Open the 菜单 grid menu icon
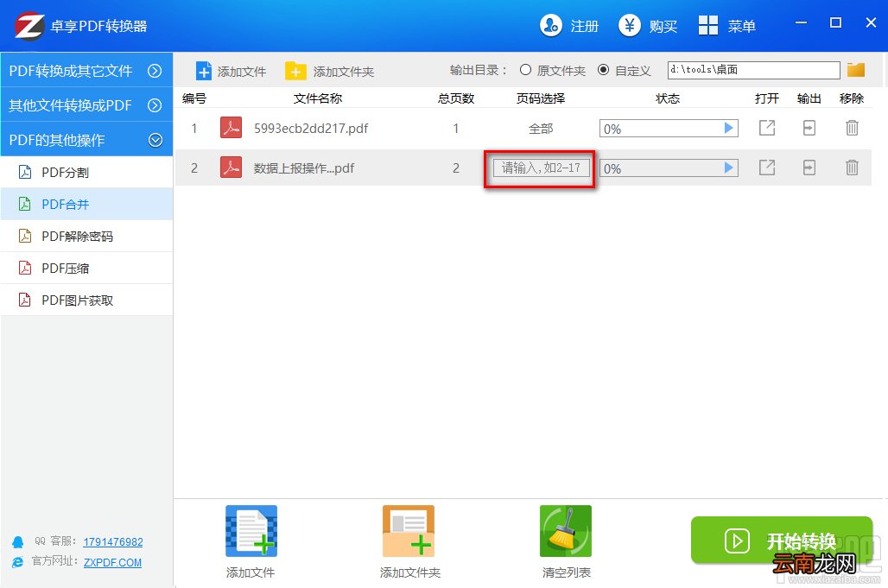Screen dimensions: 888x588 [x=708, y=25]
